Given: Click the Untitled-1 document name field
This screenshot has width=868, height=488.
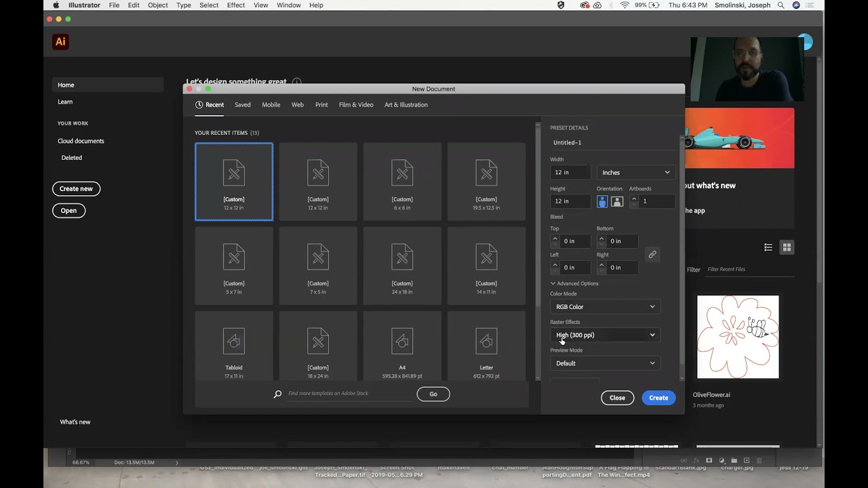Looking at the screenshot, I should 612,142.
